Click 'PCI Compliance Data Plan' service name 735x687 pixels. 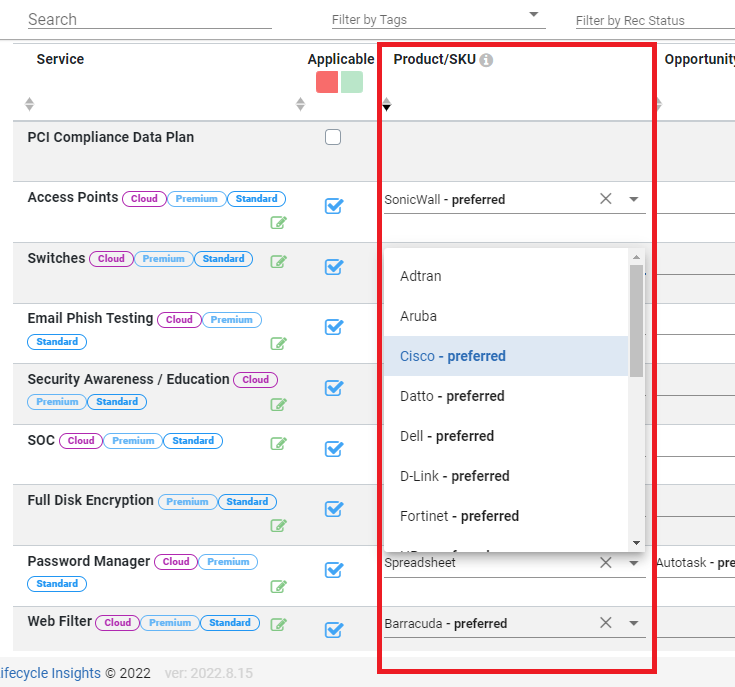click(111, 137)
